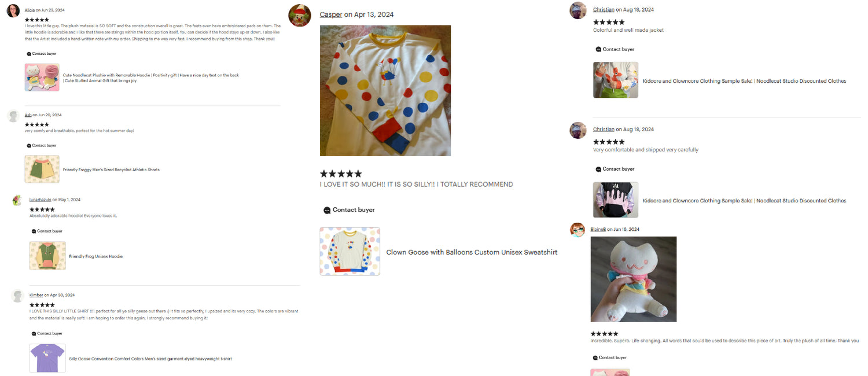The height and width of the screenshot is (376, 868).
Task: View Casper's polka dot sweatshirt photo
Action: (x=385, y=91)
